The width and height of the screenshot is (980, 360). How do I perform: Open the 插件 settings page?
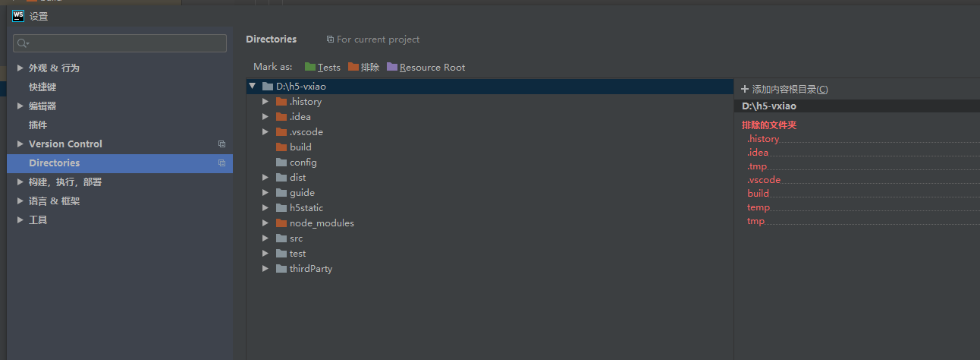coord(38,125)
